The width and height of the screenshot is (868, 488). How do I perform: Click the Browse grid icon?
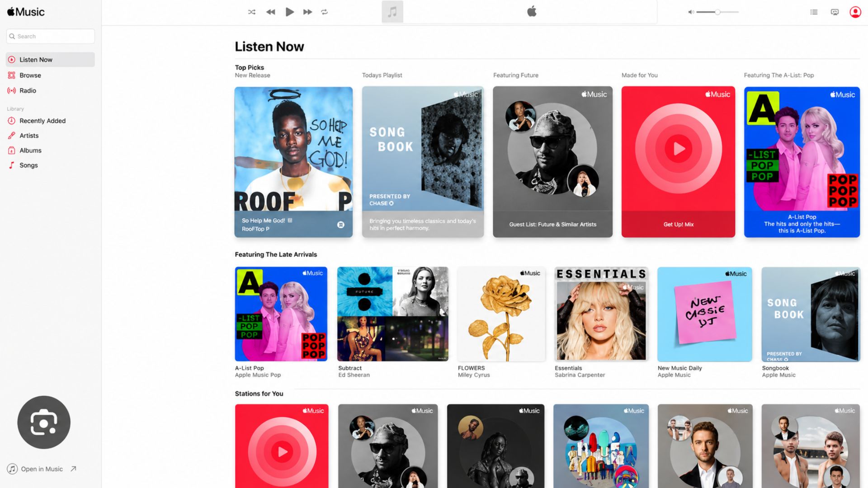coord(12,75)
